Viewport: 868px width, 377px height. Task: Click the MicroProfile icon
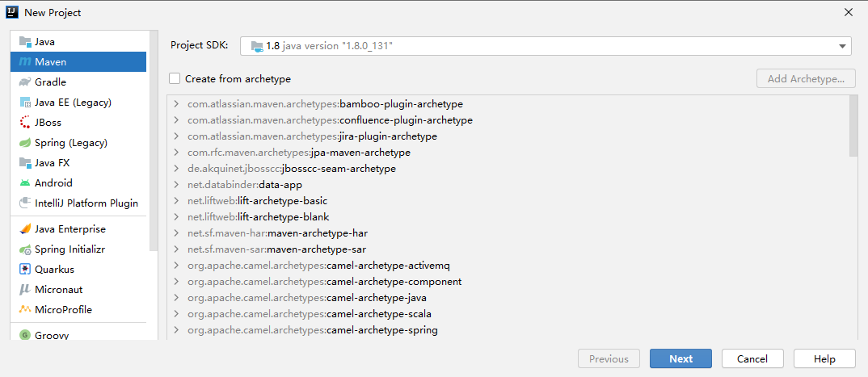click(25, 309)
